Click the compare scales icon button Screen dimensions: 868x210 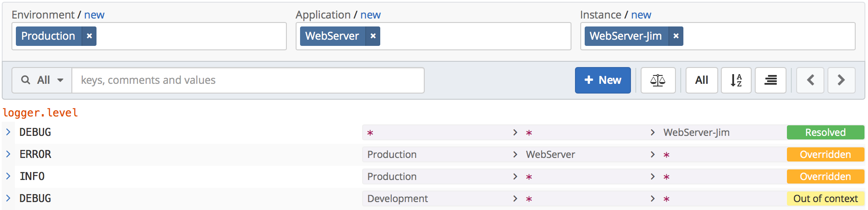click(658, 80)
